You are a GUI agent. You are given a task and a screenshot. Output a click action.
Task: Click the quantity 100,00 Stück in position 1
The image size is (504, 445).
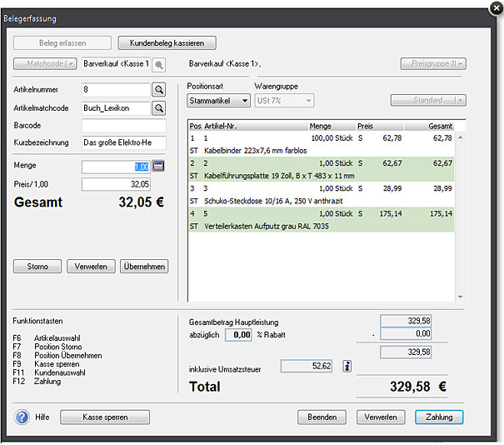[x=332, y=138]
